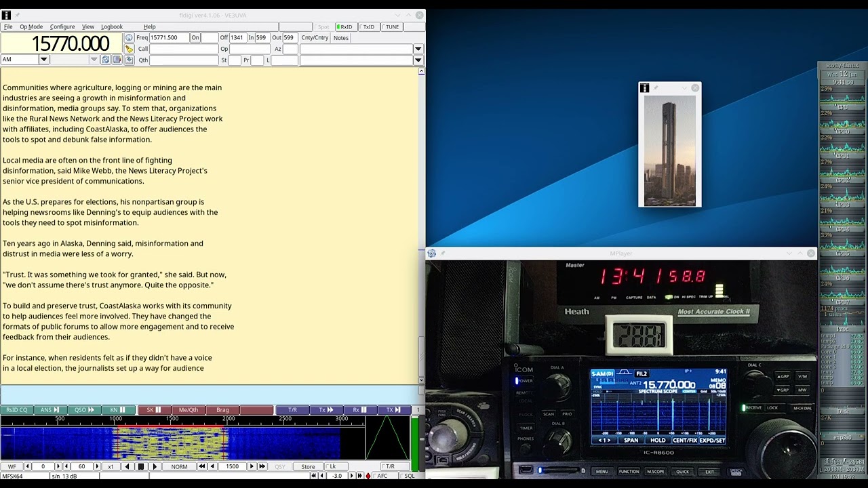Click the yellow signal in the waterfall
The height and width of the screenshot is (488, 868).
(170, 443)
